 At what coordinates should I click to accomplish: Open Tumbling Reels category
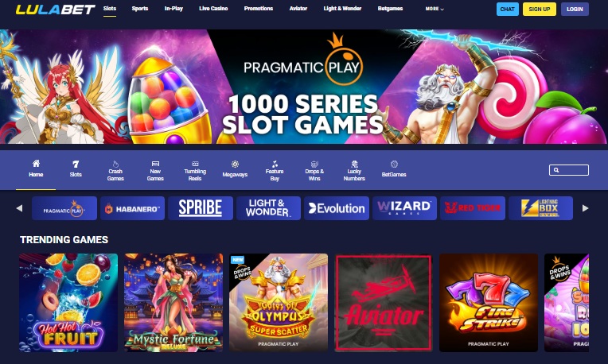point(195,170)
